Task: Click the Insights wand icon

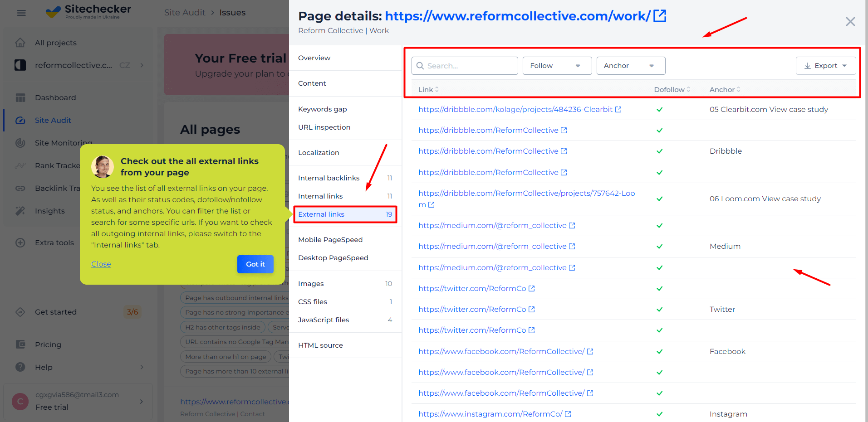Action: click(20, 211)
